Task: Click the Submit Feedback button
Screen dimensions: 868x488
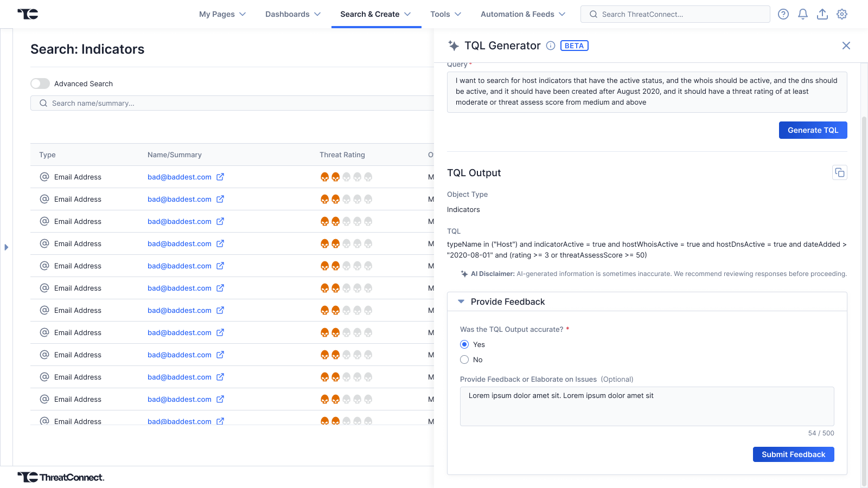Action: click(793, 454)
